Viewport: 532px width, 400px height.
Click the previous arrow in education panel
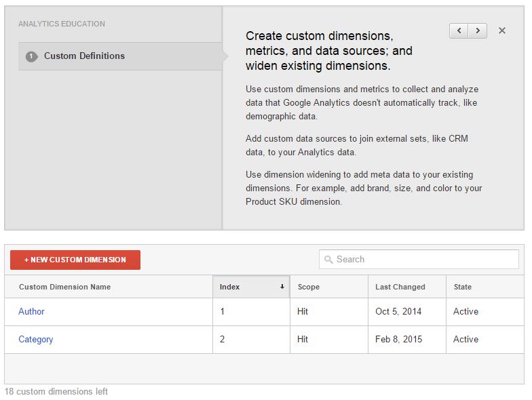pyautogui.click(x=459, y=31)
